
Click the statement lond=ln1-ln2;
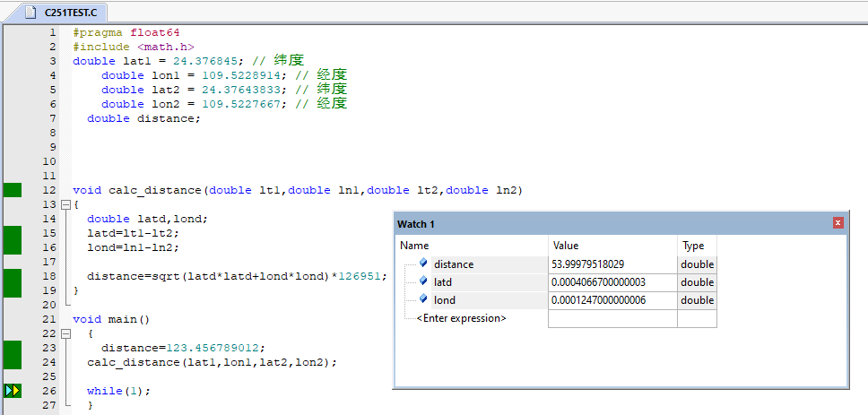(x=134, y=248)
